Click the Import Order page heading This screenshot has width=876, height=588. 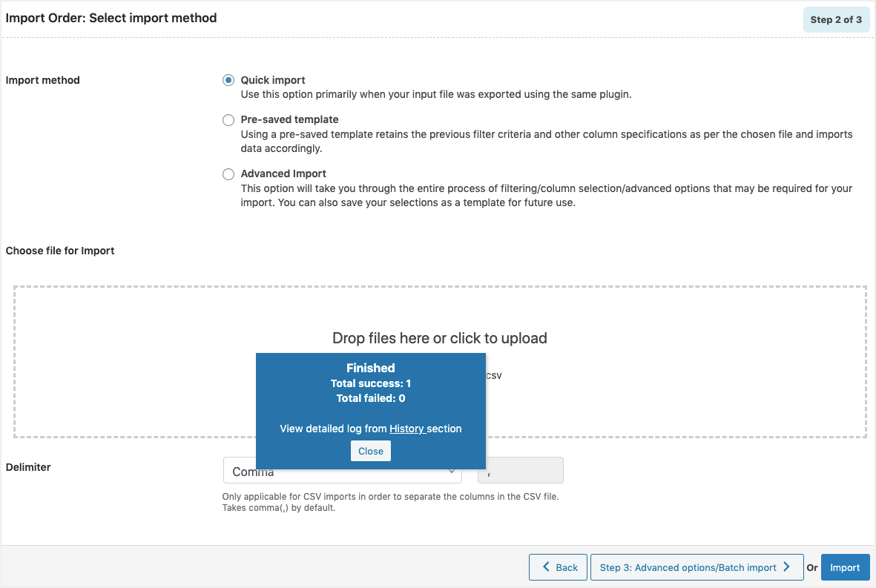(x=111, y=18)
